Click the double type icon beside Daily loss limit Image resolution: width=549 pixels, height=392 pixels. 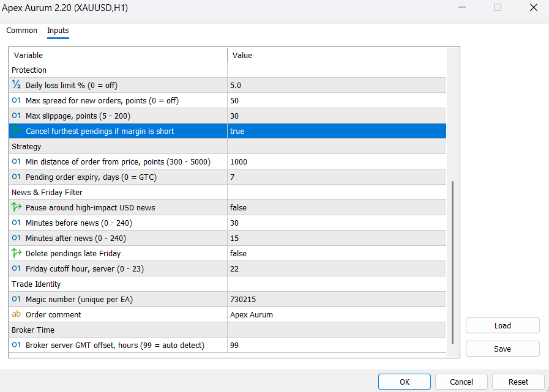click(x=17, y=85)
